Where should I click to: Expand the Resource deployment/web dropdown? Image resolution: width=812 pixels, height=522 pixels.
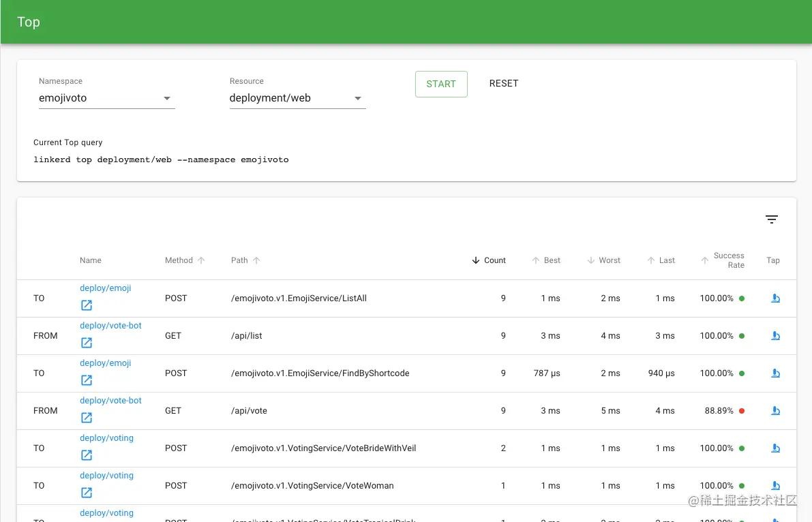coord(297,98)
